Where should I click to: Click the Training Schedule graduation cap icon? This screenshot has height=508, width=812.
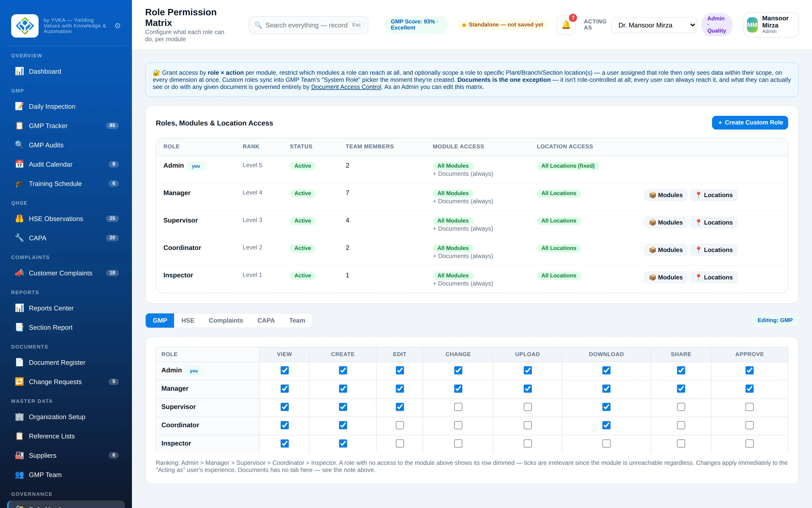20,183
